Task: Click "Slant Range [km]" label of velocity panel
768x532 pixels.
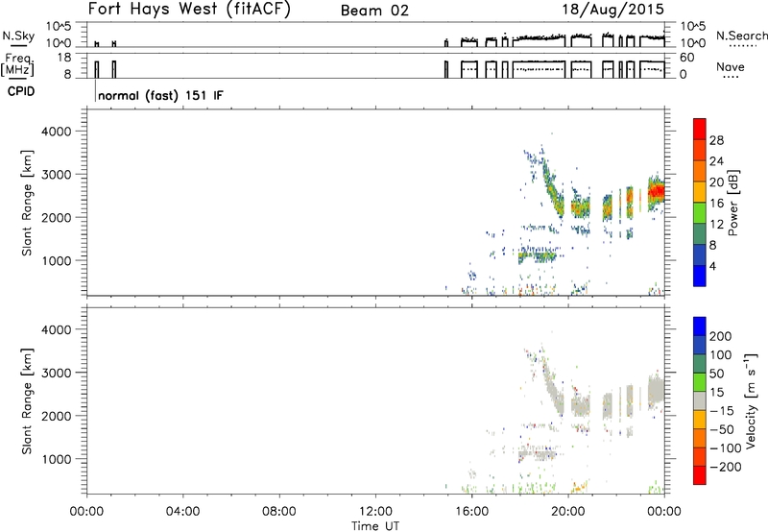Action: coord(27,401)
